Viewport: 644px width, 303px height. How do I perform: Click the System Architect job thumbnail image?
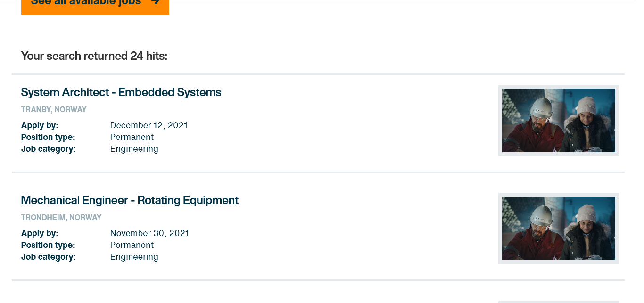coord(558,120)
